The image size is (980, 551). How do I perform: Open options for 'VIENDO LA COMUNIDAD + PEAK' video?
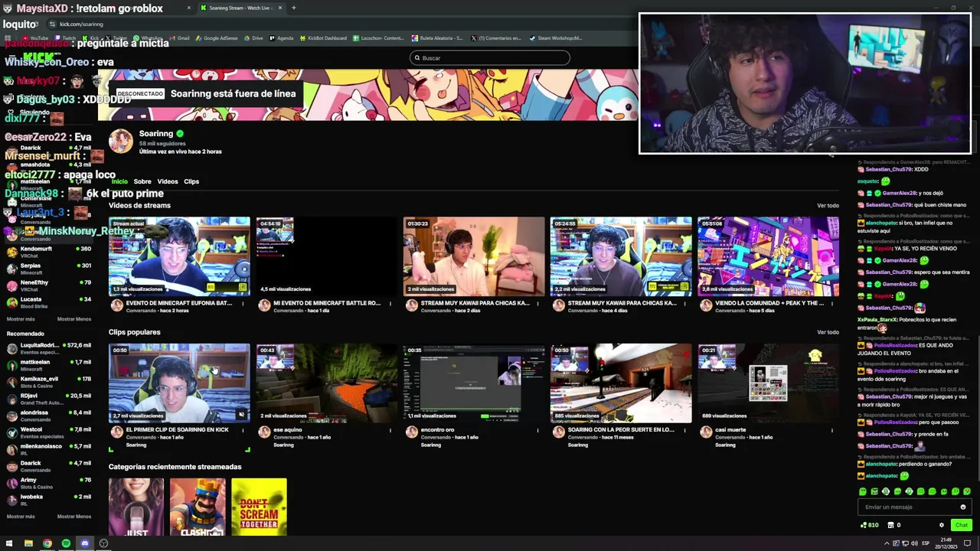(x=831, y=303)
